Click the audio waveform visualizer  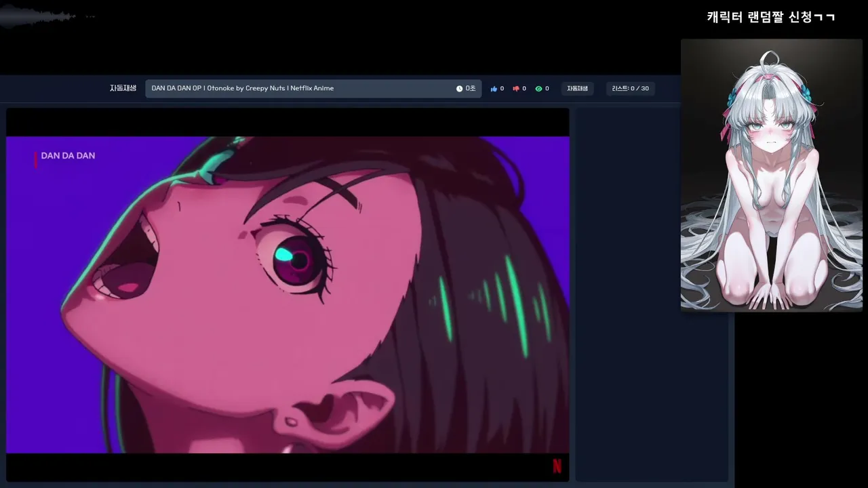tap(38, 17)
